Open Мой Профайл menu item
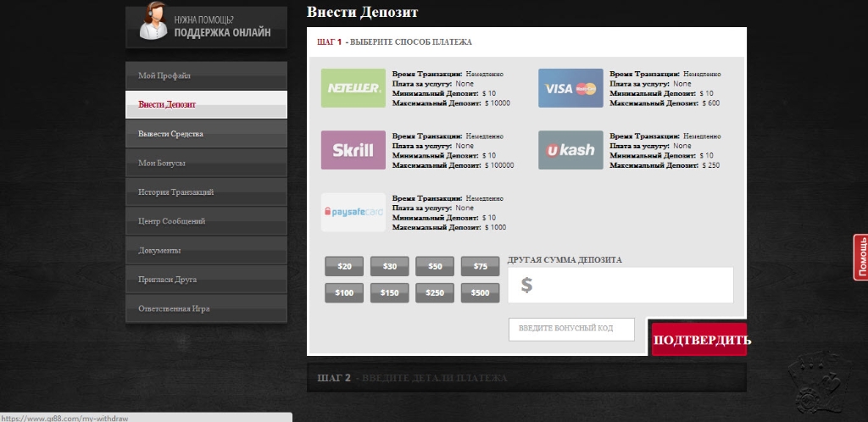The height and width of the screenshot is (422, 868). pos(206,75)
